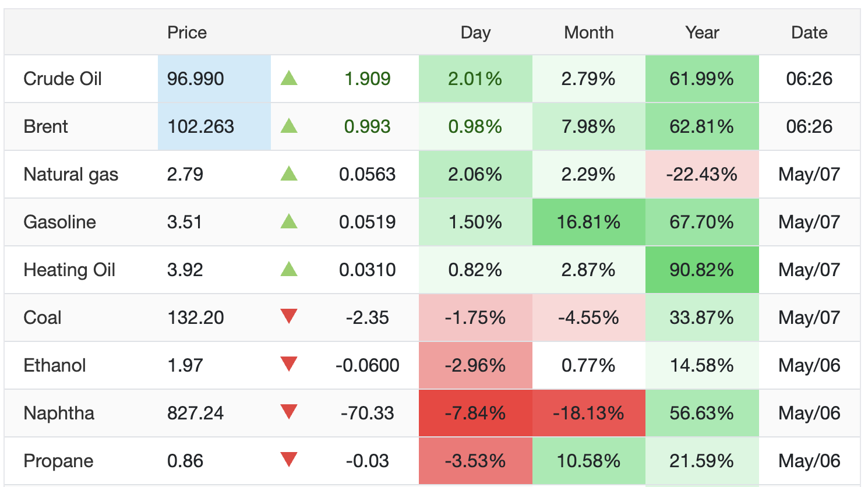868x487 pixels.
Task: Click the up arrow in Heating Oil row
Action: (289, 269)
